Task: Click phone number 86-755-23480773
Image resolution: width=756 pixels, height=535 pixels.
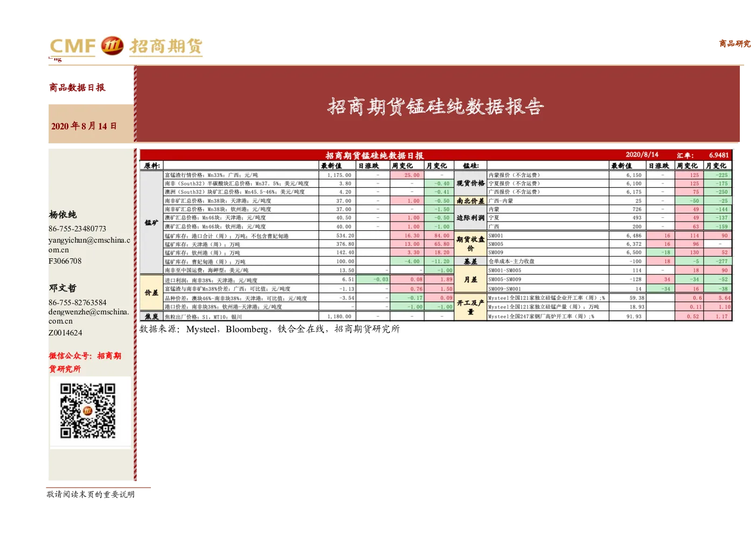Action: [x=78, y=229]
